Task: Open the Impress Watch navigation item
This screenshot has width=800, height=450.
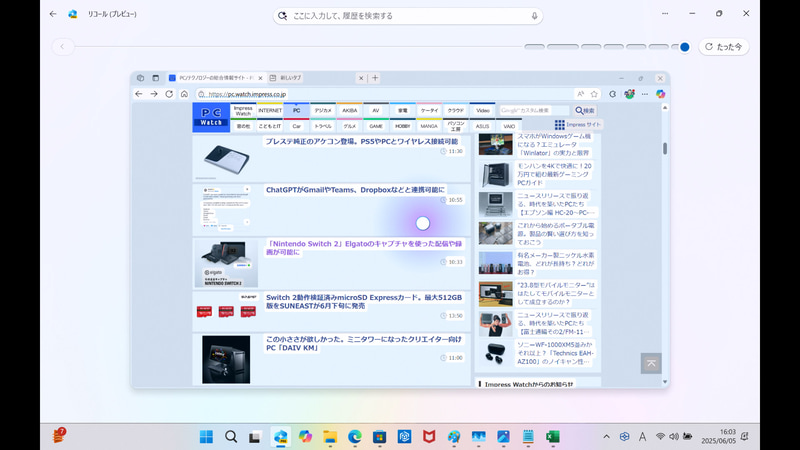Action: [243, 110]
